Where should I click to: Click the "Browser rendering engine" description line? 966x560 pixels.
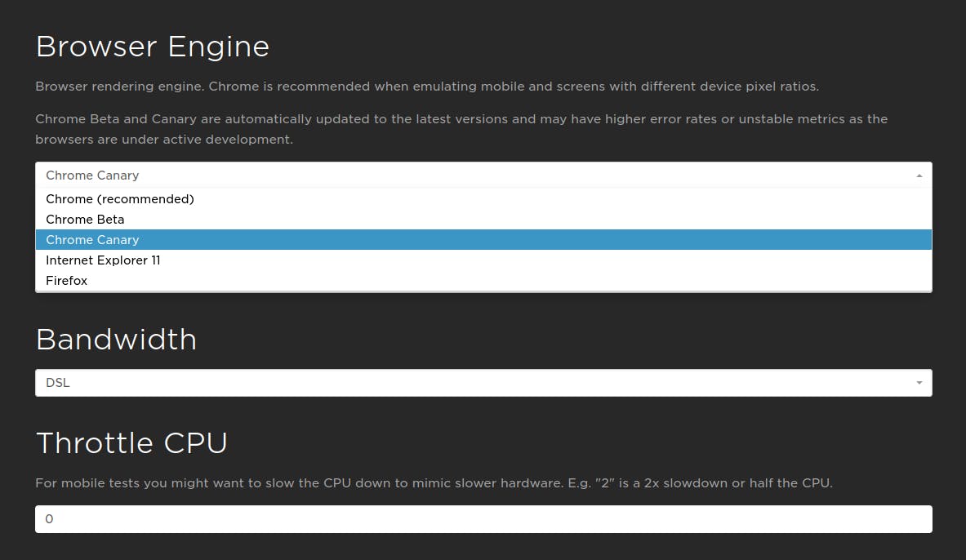(426, 87)
